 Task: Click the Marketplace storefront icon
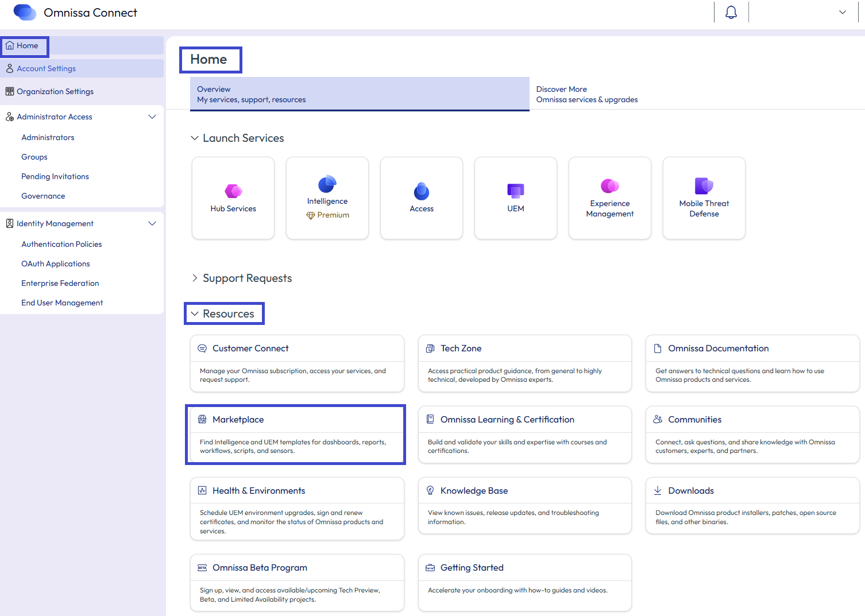point(202,419)
